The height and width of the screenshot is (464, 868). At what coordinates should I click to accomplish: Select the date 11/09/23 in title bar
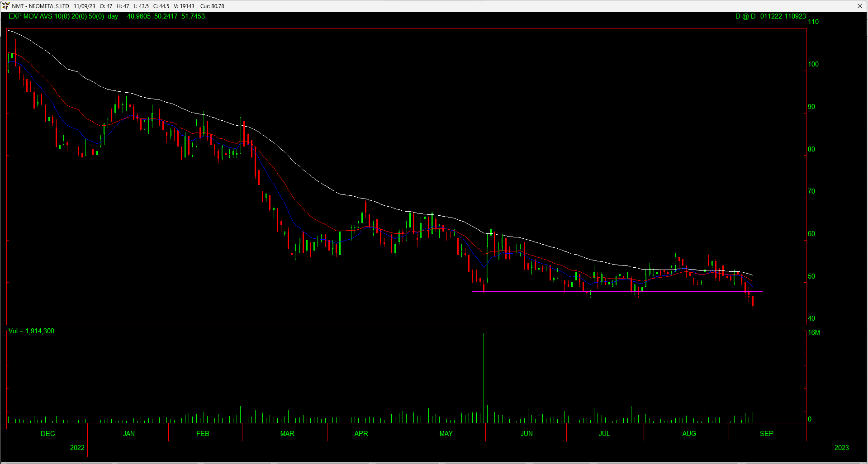point(84,6)
